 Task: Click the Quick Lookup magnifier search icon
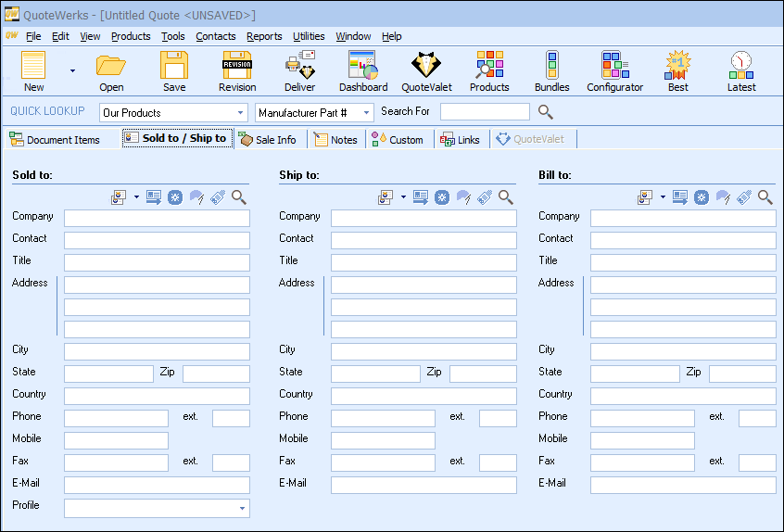546,112
